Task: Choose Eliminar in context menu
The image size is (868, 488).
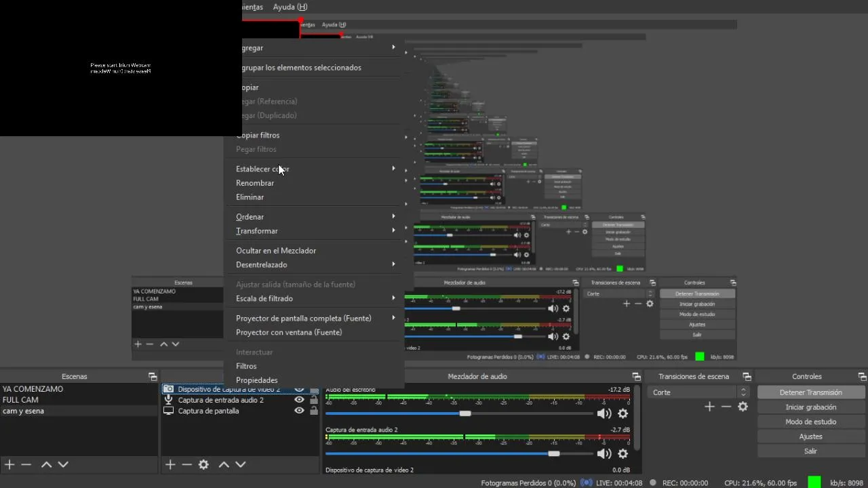Action: (x=314, y=197)
